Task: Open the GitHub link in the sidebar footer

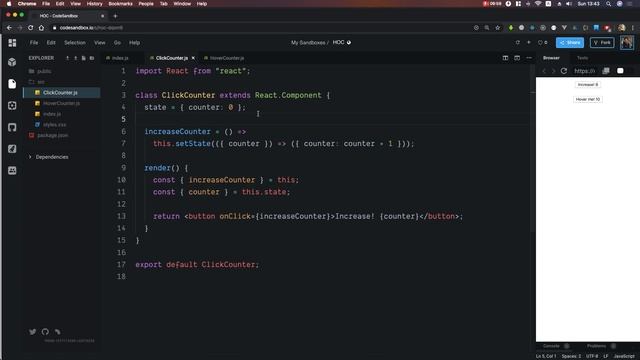Action: coord(45,331)
